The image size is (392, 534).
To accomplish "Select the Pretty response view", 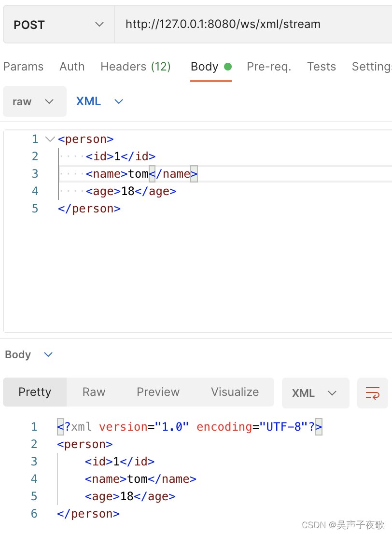I will [35, 392].
